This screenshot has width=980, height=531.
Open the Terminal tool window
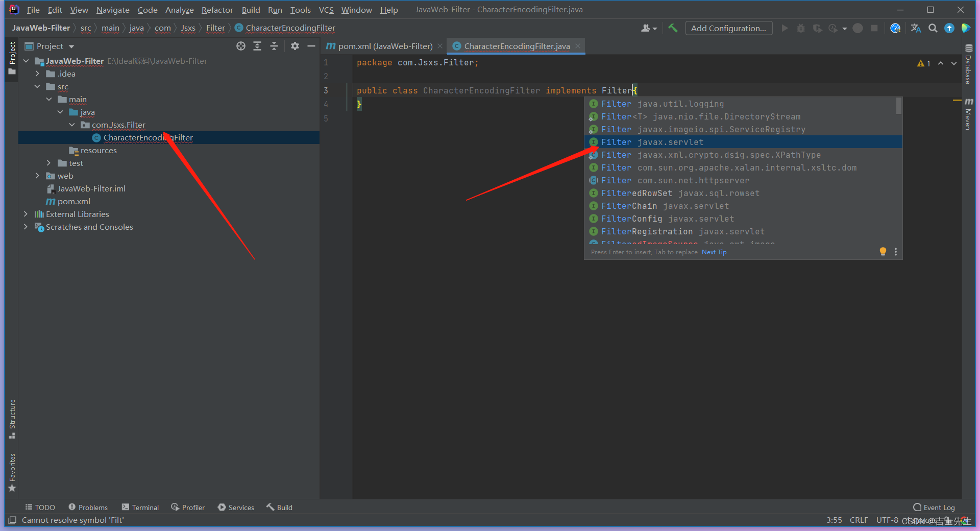(x=140, y=508)
